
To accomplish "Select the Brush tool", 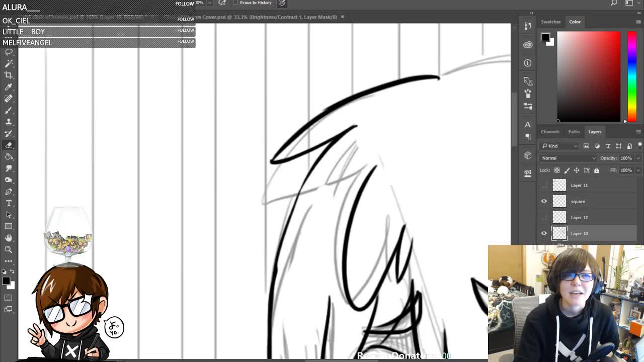I will pos(9,110).
